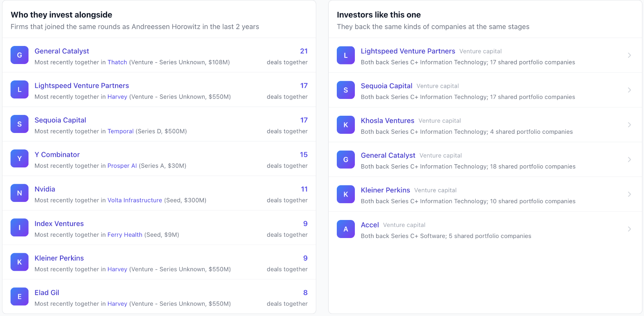Screen dimensions: 644x316
Task: Open the Prosper AI company link
Action: click(x=122, y=166)
